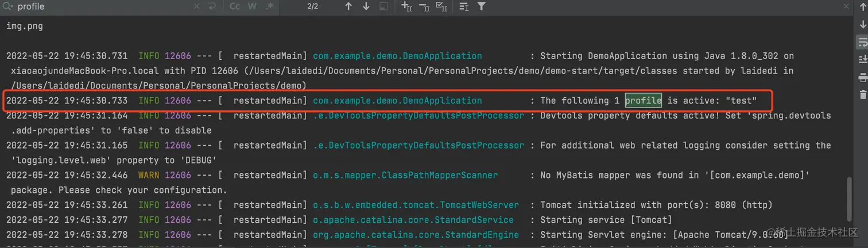This screenshot has height=248, width=868.
Task: Click the down arrow in the console side toolbar
Action: pos(862,24)
